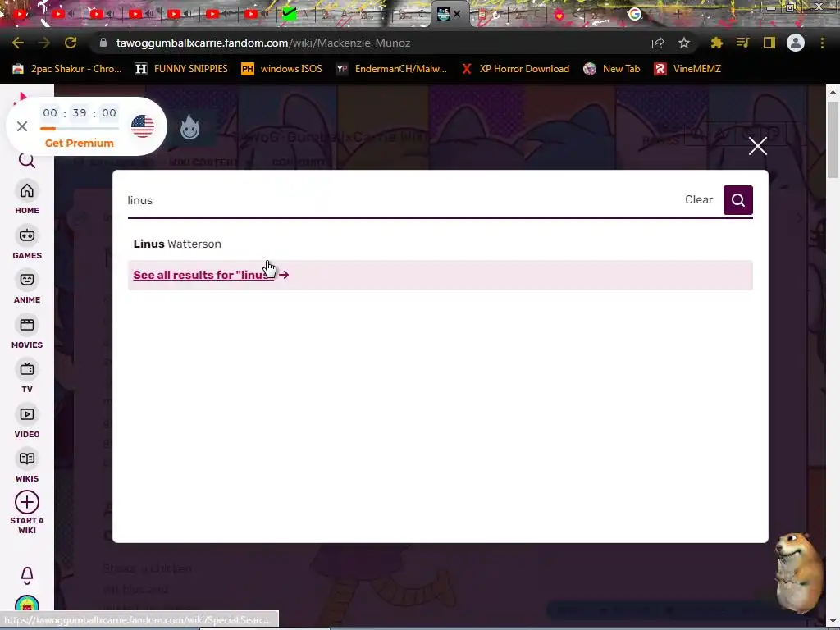Dismiss the VPN timer widget with X
Screen dimensions: 840x630
(x=22, y=126)
